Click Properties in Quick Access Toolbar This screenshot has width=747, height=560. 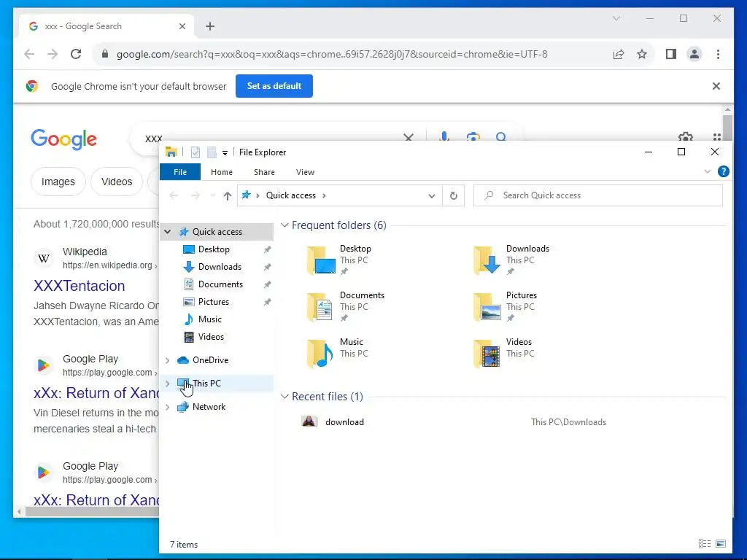[196, 152]
